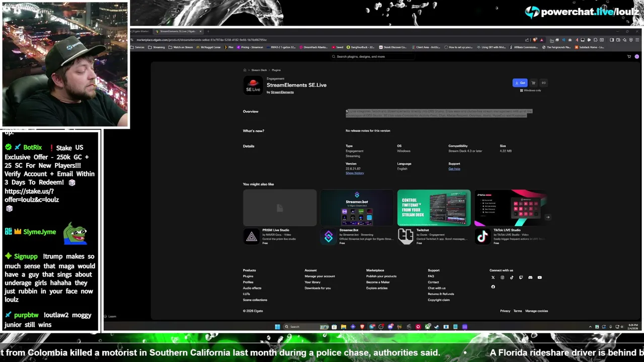Add the plugin to cart icon
This screenshot has height=362, width=644.
click(533, 83)
